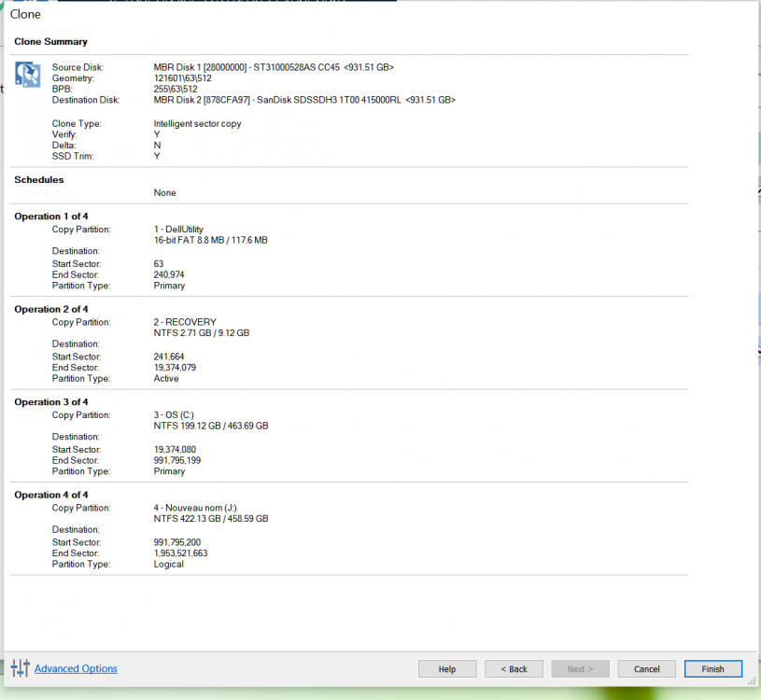The width and height of the screenshot is (761, 700).
Task: Open Help for the Clone dialog
Action: click(x=447, y=669)
